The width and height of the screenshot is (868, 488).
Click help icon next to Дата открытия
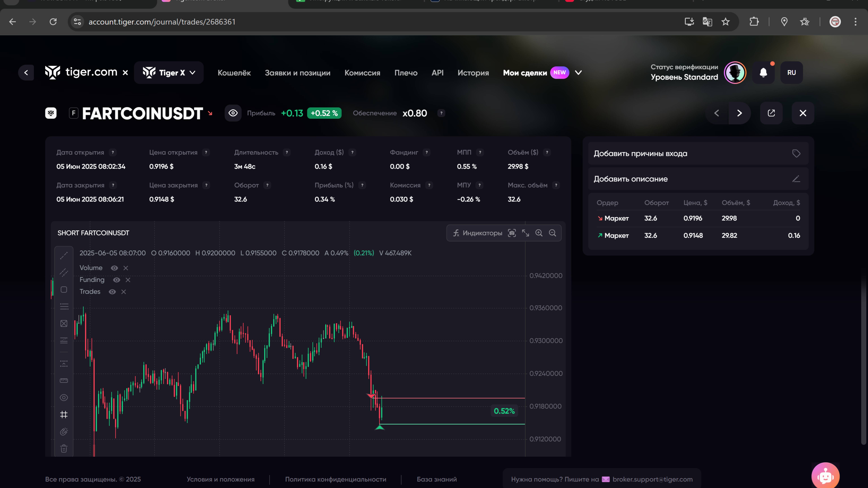(x=113, y=152)
